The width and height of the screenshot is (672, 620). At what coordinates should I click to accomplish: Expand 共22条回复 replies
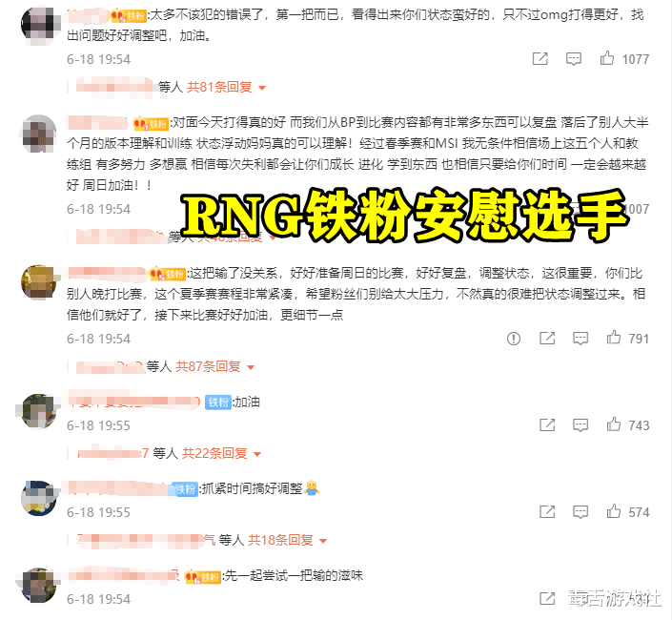point(221,454)
